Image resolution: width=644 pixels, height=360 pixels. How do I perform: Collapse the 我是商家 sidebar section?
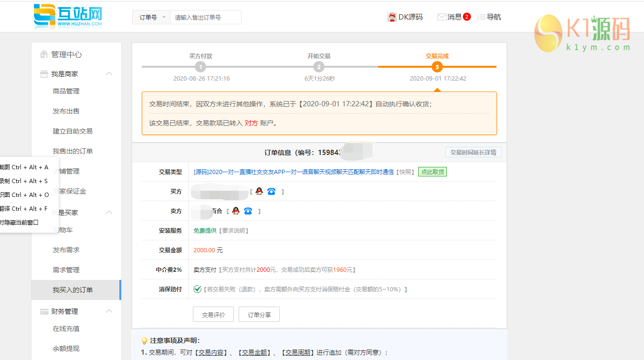click(109, 73)
